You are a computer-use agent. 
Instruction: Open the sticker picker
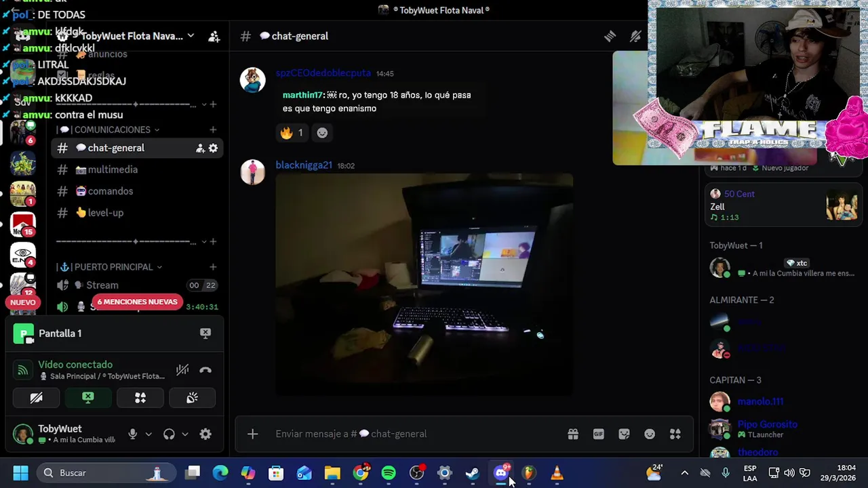624,434
